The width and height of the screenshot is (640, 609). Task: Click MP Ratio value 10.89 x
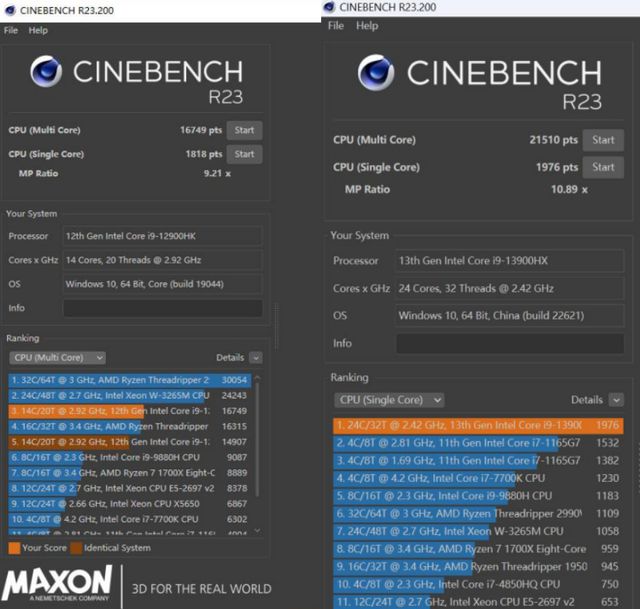click(x=569, y=189)
